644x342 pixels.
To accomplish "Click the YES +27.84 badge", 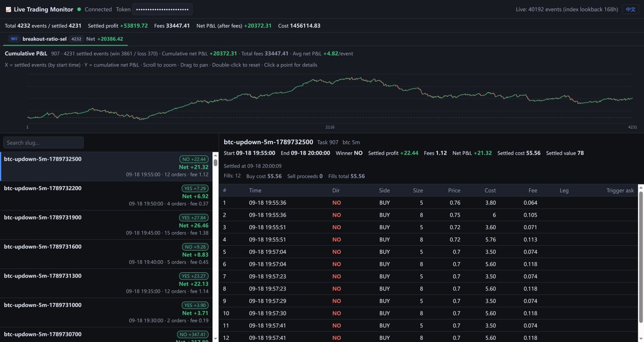I will [194, 217].
